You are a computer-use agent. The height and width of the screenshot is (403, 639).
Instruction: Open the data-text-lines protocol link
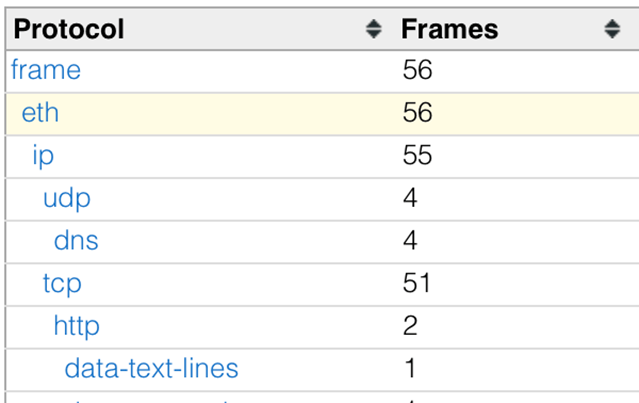(151, 368)
